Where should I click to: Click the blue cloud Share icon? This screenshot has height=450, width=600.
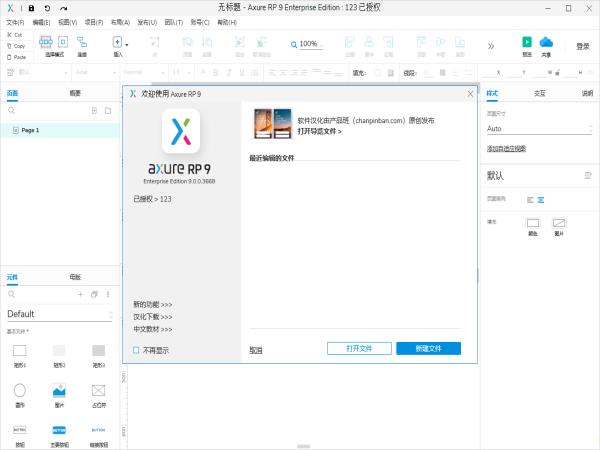(546, 42)
